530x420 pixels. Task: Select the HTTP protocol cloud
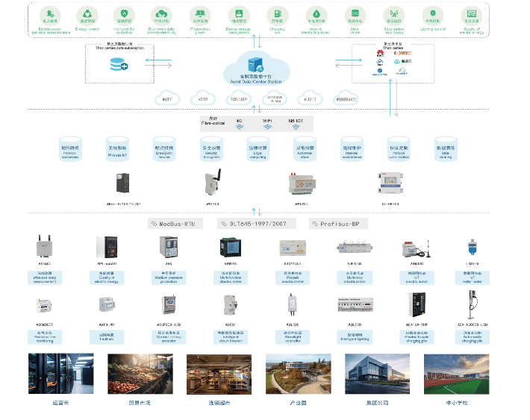pos(203,98)
